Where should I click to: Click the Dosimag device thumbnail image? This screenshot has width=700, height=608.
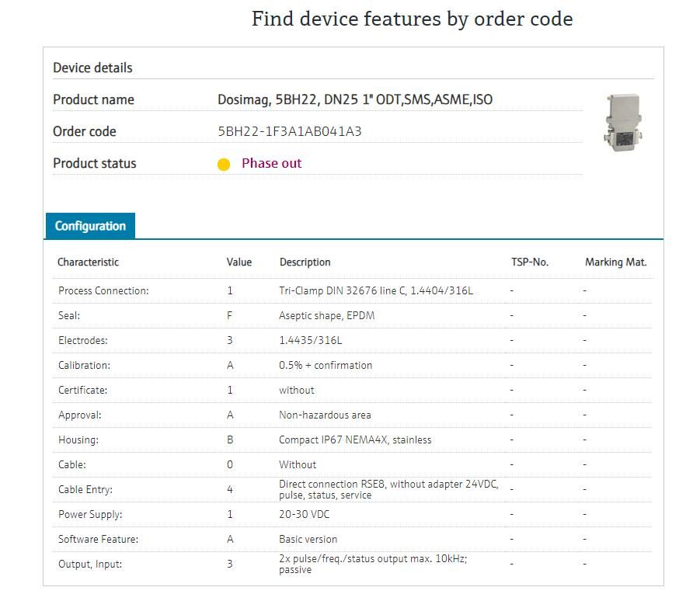click(621, 122)
